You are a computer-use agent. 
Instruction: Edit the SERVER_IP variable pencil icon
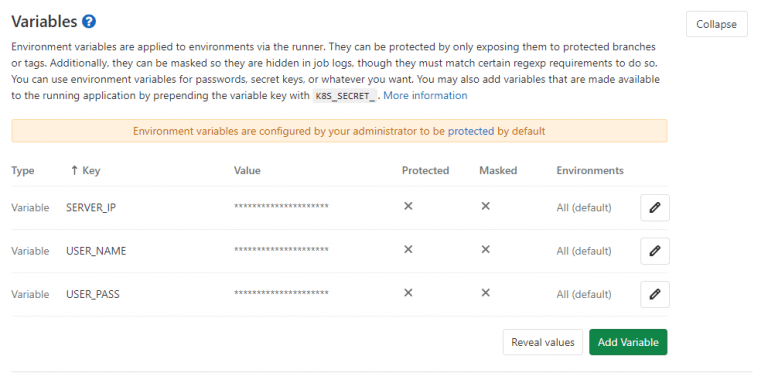654,208
